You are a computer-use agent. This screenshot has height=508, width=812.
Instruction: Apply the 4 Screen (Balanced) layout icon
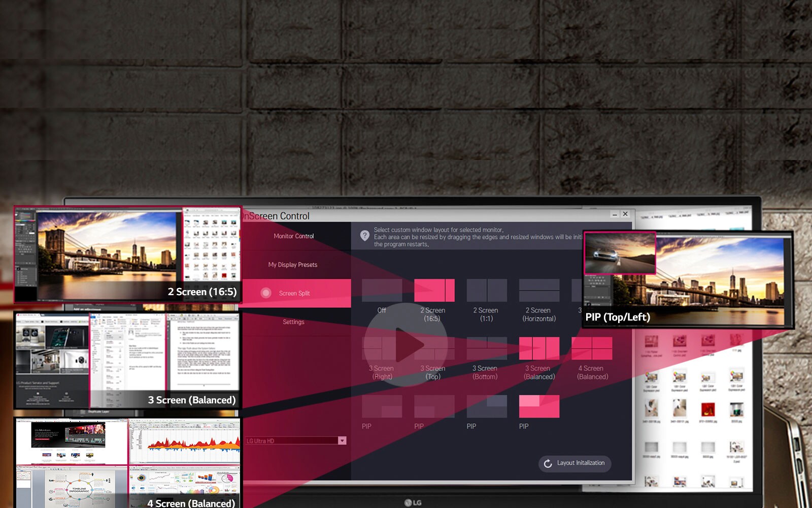[592, 348]
